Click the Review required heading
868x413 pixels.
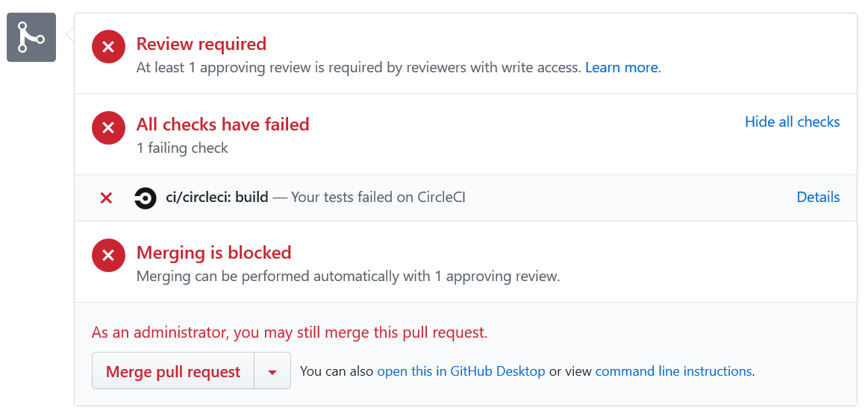(x=202, y=44)
